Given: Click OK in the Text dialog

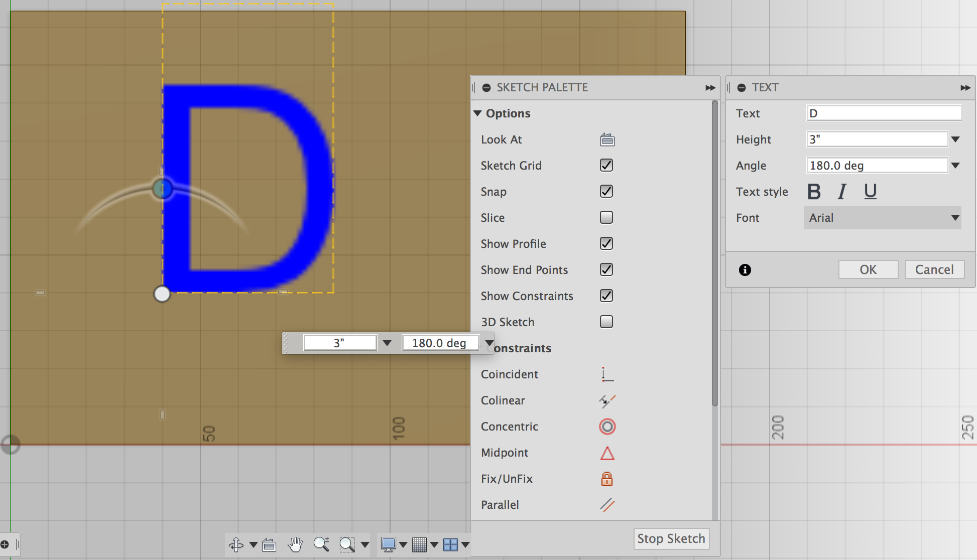Looking at the screenshot, I should tap(868, 270).
